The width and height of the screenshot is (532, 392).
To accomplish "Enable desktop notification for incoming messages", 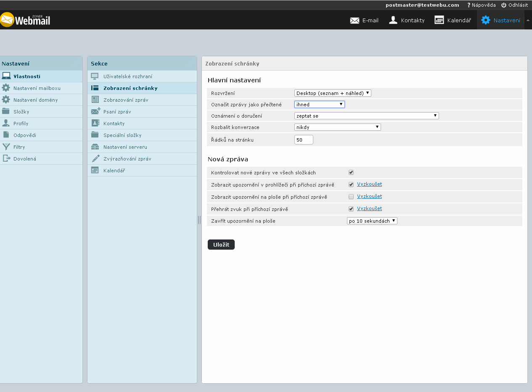I will coord(351,197).
